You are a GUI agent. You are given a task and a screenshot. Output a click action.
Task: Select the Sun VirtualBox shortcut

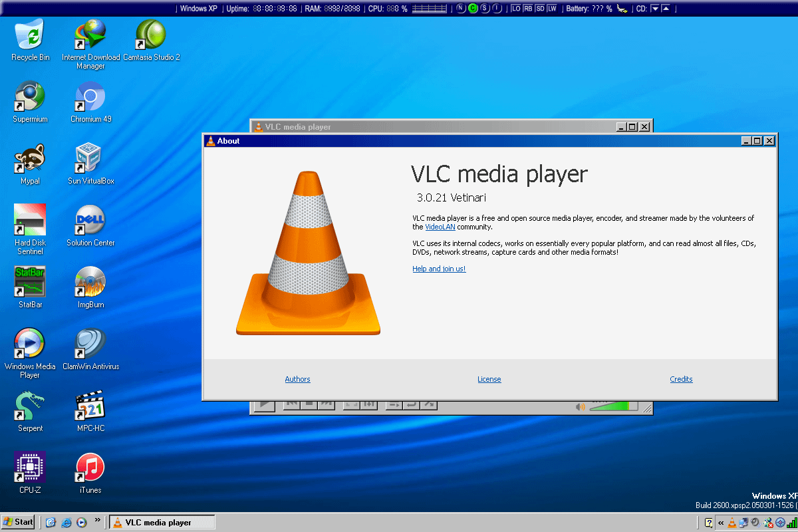(90, 164)
